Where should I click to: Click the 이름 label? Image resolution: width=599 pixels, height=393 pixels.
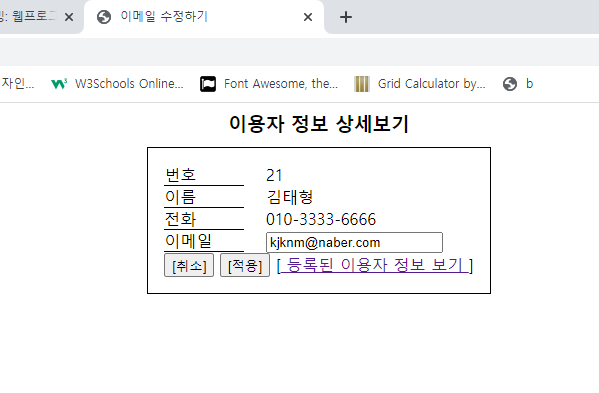[180, 197]
